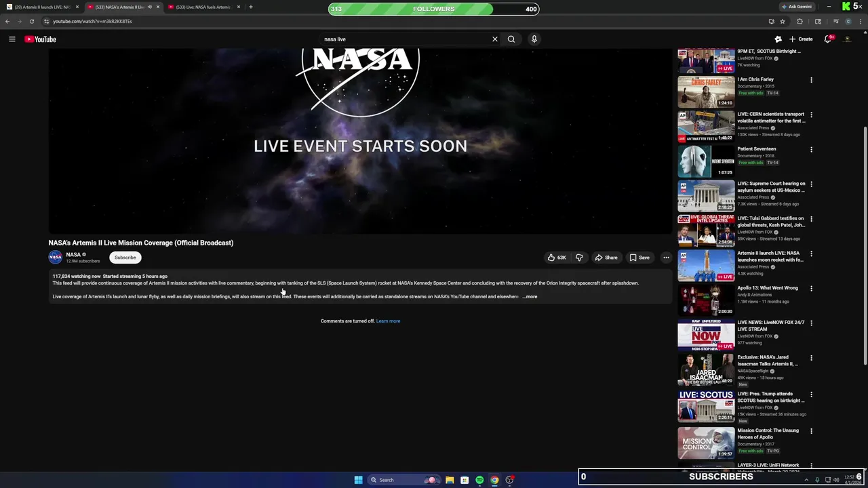The height and width of the screenshot is (488, 868).
Task: Open the Supreme Court asylum hearing thumbnail
Action: tap(706, 196)
